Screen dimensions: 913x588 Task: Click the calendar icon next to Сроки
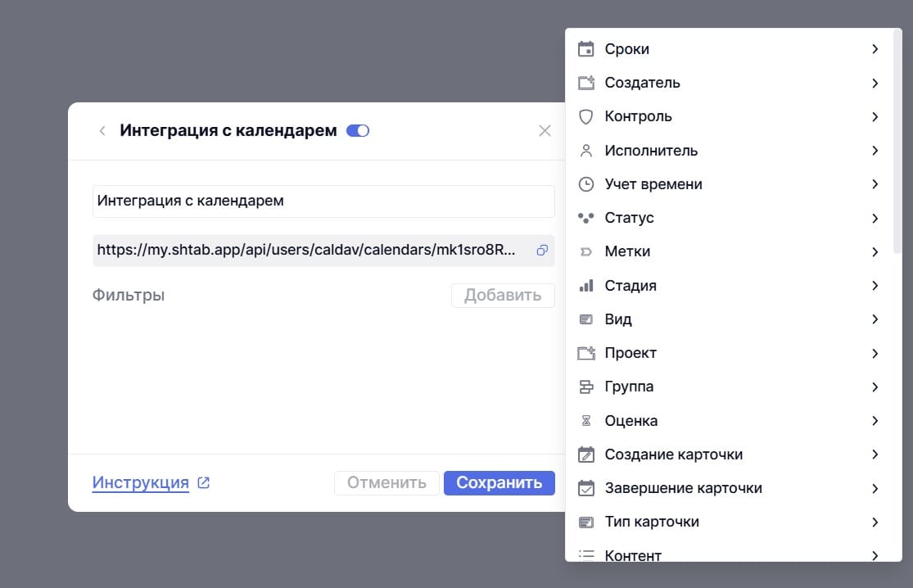pyautogui.click(x=585, y=49)
